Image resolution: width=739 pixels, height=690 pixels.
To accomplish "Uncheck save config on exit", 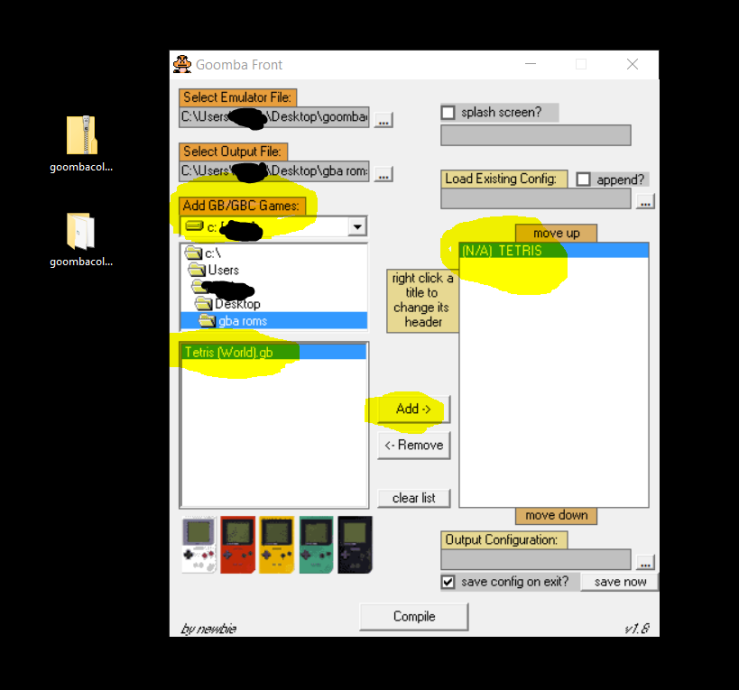I will pyautogui.click(x=448, y=582).
